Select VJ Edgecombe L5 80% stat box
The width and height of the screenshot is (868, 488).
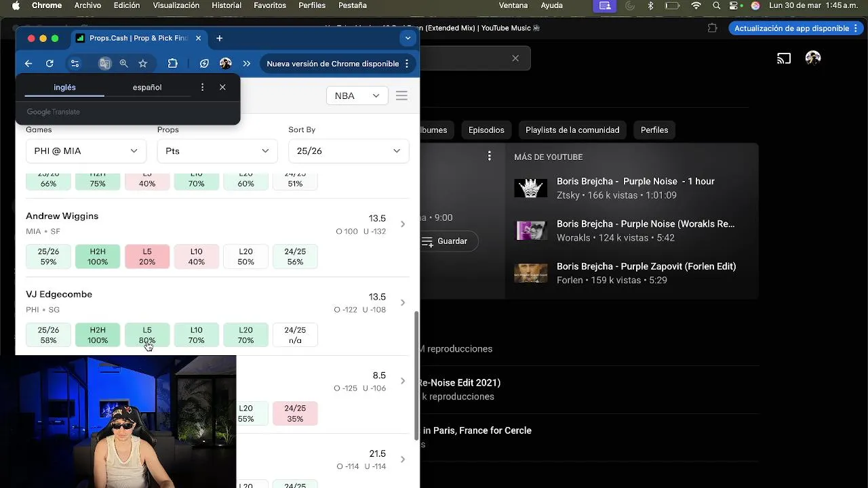[147, 335]
